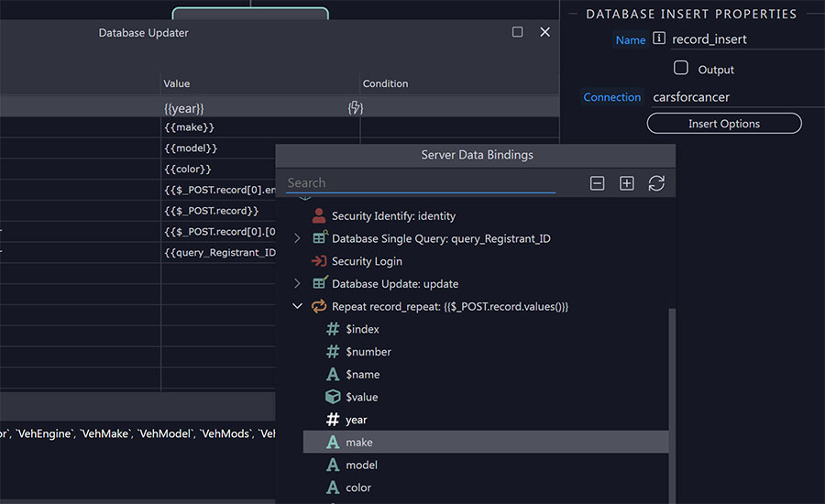Click the Repeat record_repeat loop icon
Screen dimensions: 825x504
(319, 306)
